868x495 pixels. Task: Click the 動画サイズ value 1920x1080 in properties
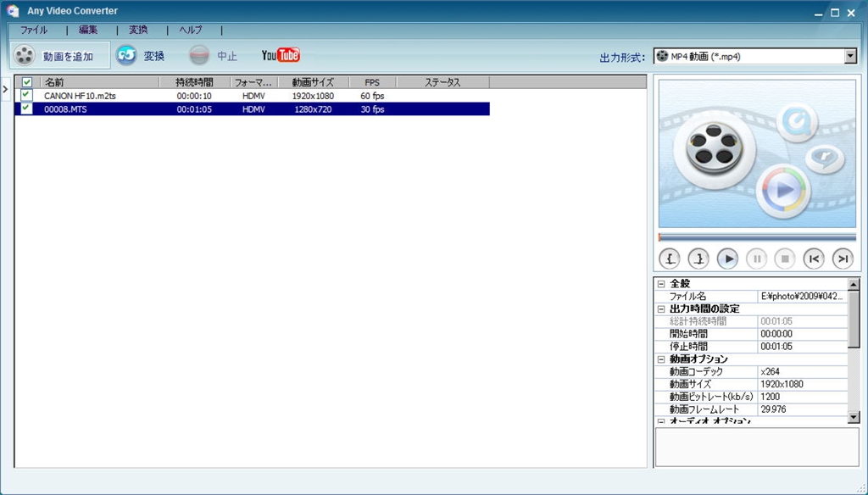tap(782, 384)
